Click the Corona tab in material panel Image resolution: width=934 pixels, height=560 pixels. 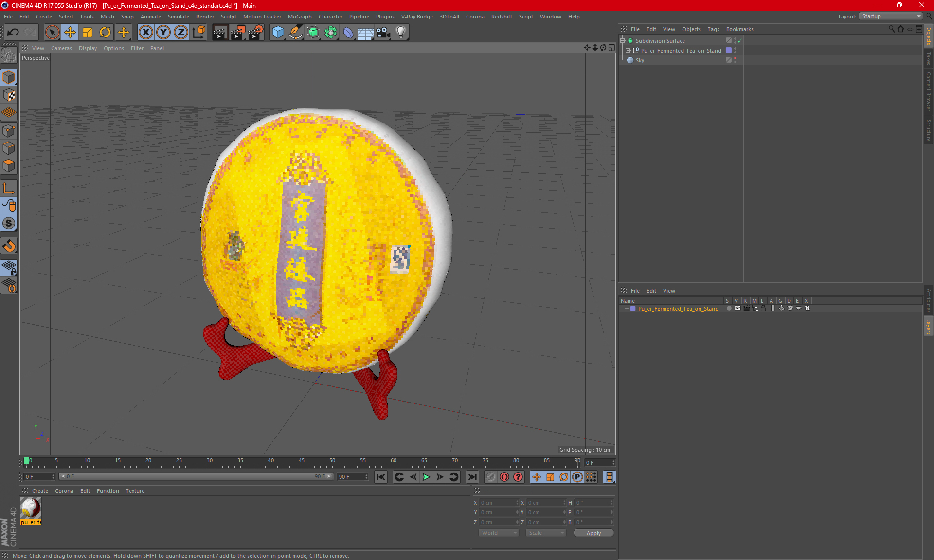pyautogui.click(x=64, y=490)
